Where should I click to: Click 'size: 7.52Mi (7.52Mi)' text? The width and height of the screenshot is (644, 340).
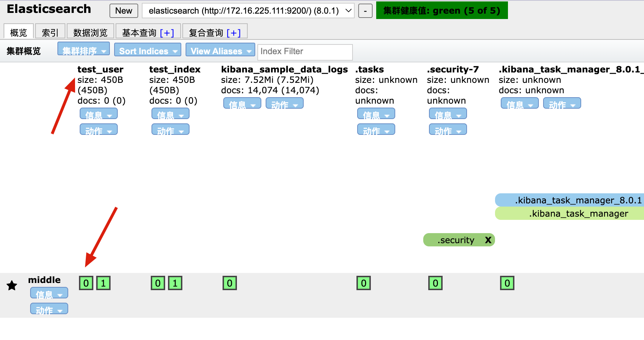tap(267, 80)
